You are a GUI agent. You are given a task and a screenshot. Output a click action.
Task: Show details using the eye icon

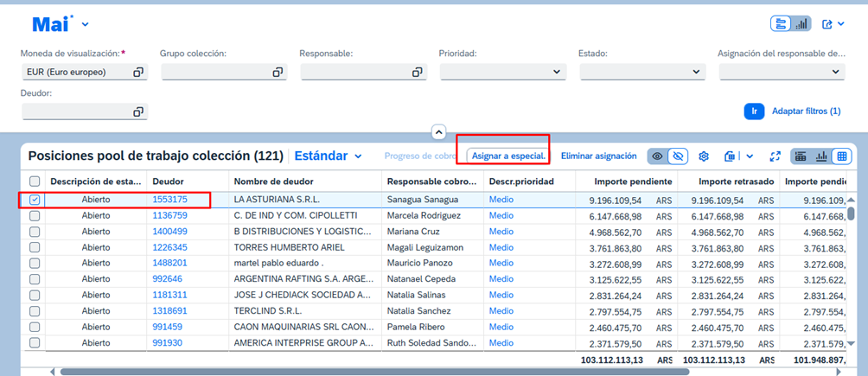658,156
